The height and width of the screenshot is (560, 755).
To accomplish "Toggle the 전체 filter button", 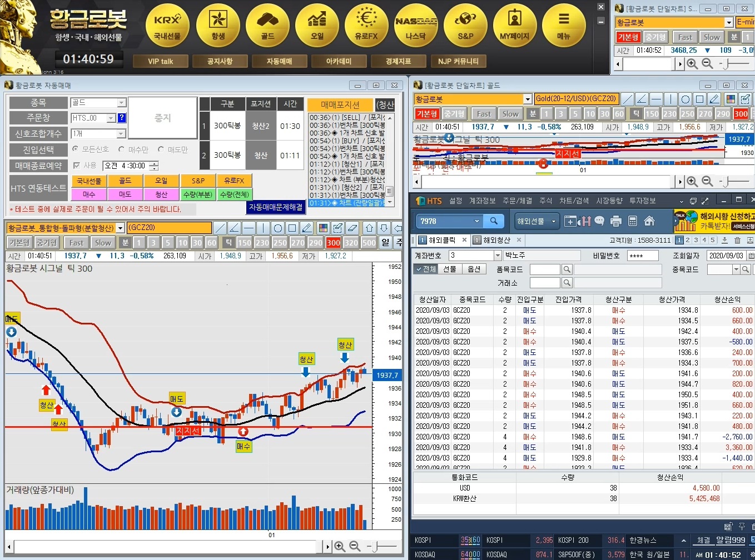I will (426, 269).
